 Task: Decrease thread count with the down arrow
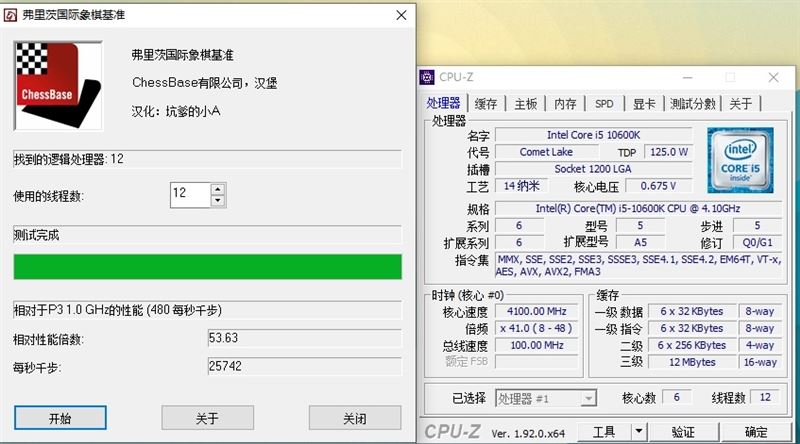[218, 201]
